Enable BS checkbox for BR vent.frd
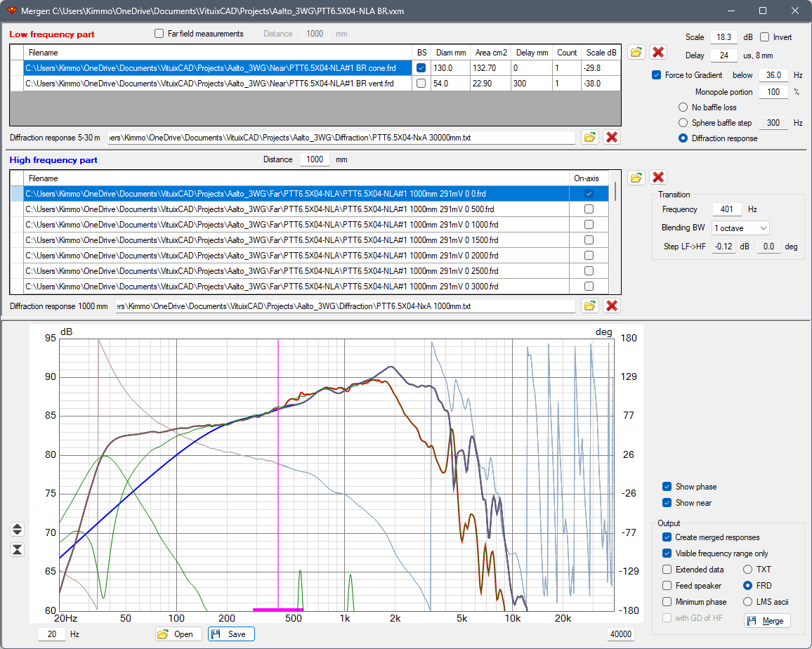Screen dimensions: 812x649 (x=421, y=84)
